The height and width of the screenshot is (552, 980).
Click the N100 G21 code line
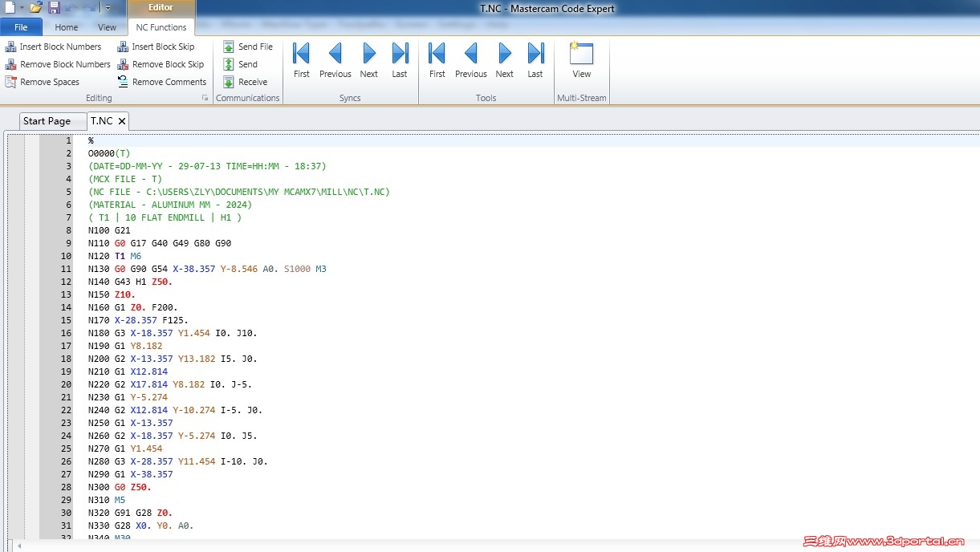click(x=109, y=230)
